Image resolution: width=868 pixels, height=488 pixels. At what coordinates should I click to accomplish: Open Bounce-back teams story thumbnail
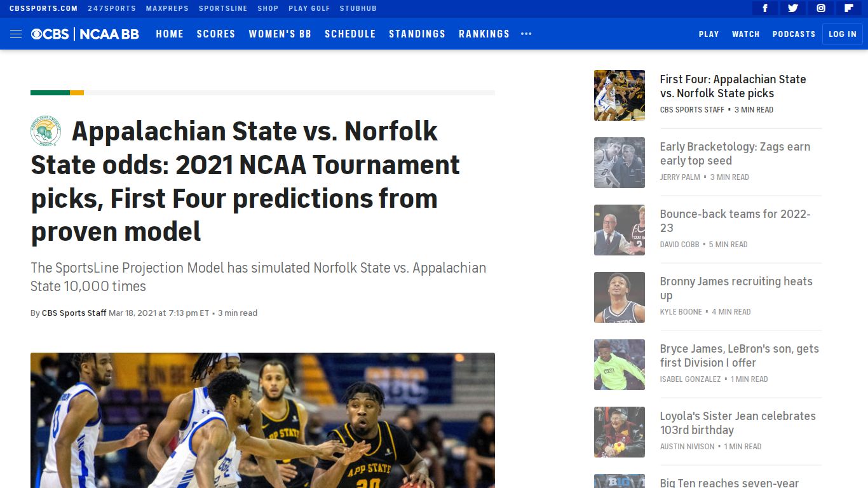pos(620,230)
